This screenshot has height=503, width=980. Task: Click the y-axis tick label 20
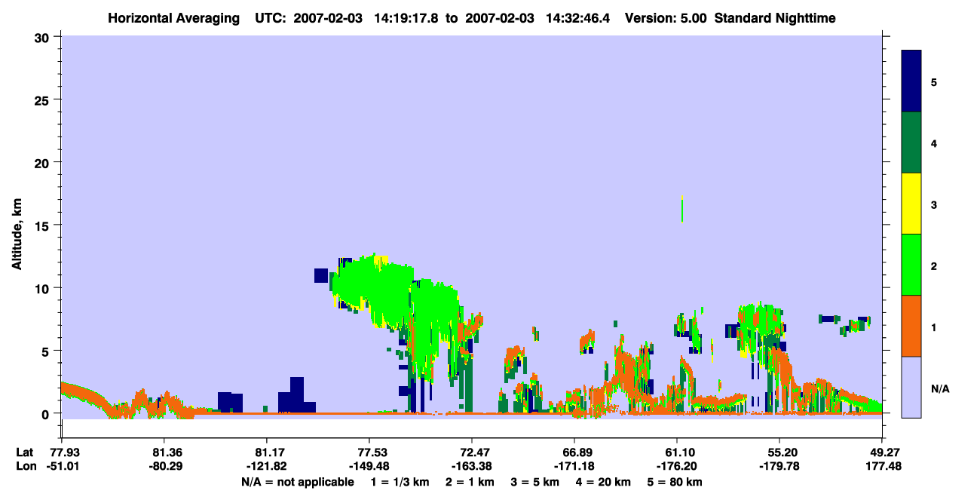tap(43, 162)
